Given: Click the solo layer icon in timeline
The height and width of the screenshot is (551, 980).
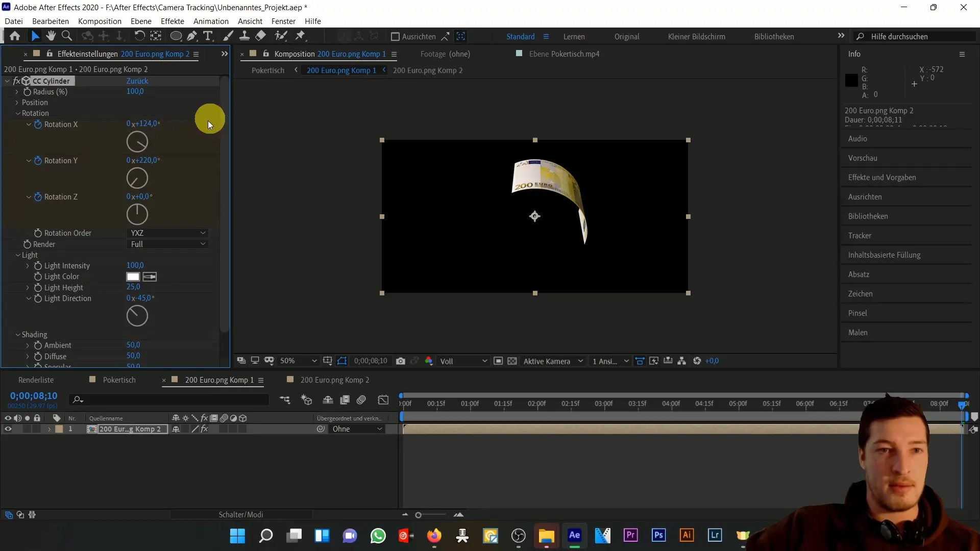Looking at the screenshot, I should pyautogui.click(x=26, y=429).
